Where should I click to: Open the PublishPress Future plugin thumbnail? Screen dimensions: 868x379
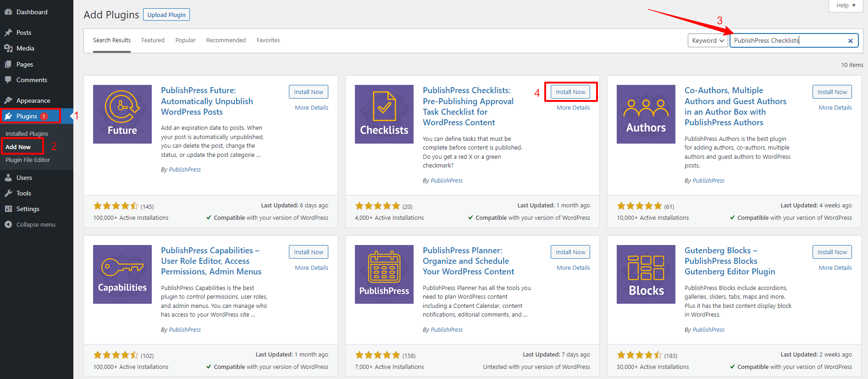point(122,114)
